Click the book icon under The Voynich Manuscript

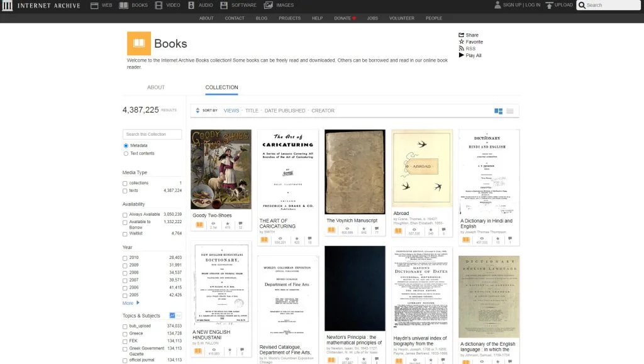pyautogui.click(x=331, y=230)
